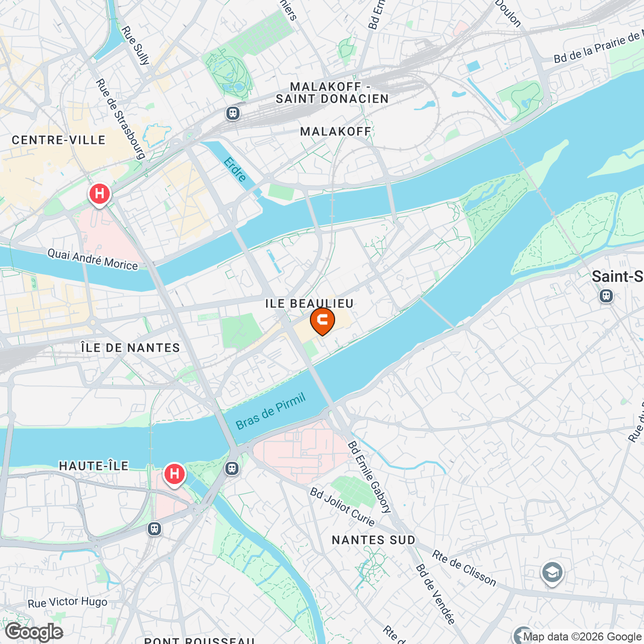This screenshot has height=644, width=644.
Task: Select the hospital marker near Centre-Ville
Action: tap(100, 195)
